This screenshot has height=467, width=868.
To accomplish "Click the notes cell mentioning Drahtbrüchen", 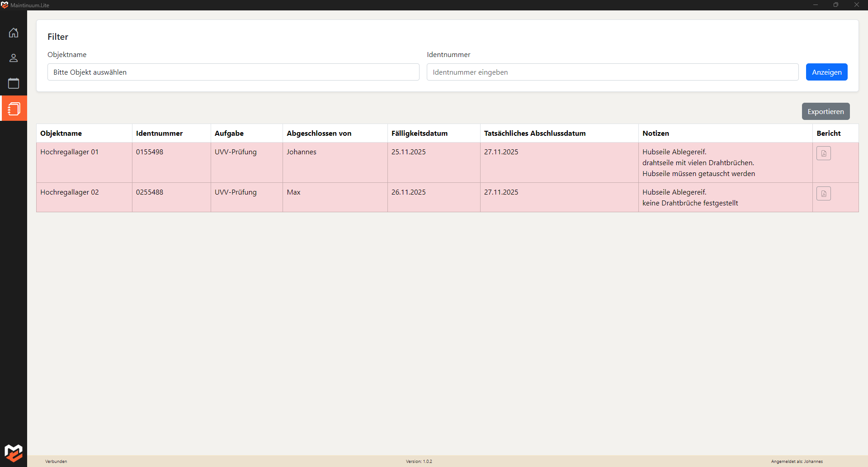I will tap(698, 163).
